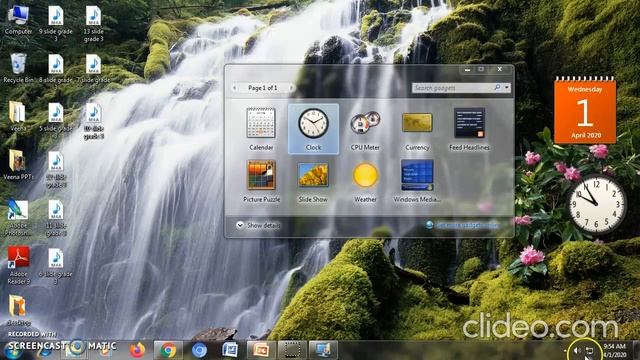Click the calendar gadget on desktop
Viewport: 640px width, 360px height.
point(585,109)
